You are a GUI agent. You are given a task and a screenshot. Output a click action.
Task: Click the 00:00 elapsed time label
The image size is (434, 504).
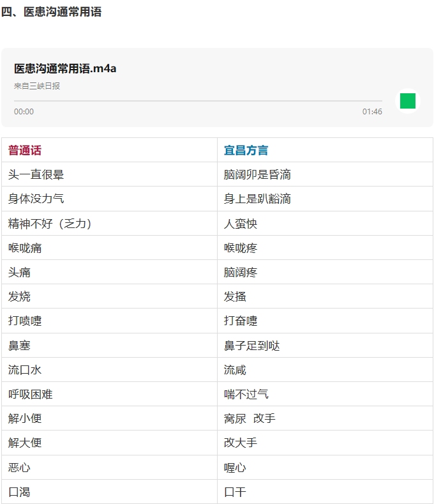coord(24,112)
